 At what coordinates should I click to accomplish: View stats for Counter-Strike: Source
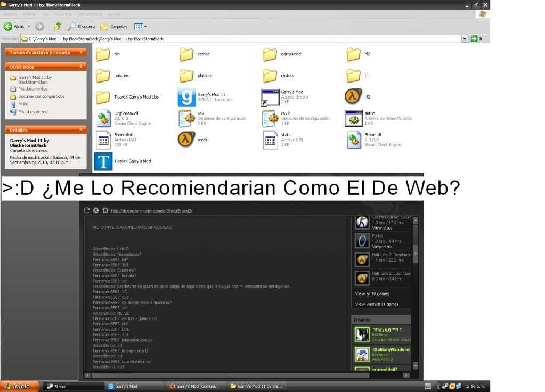point(382,228)
